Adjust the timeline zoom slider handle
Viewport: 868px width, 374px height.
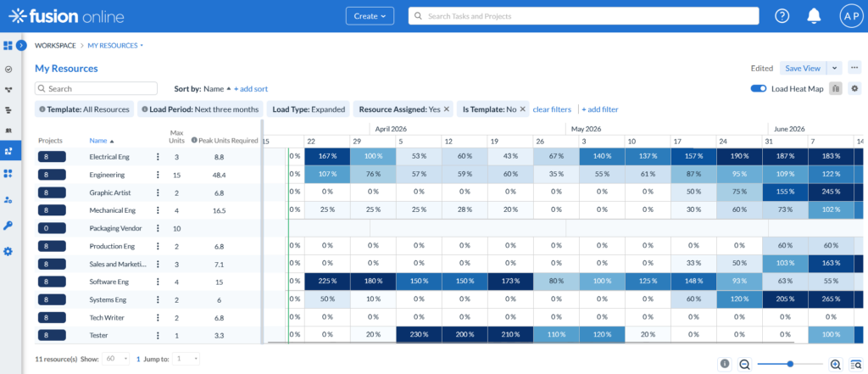click(790, 364)
